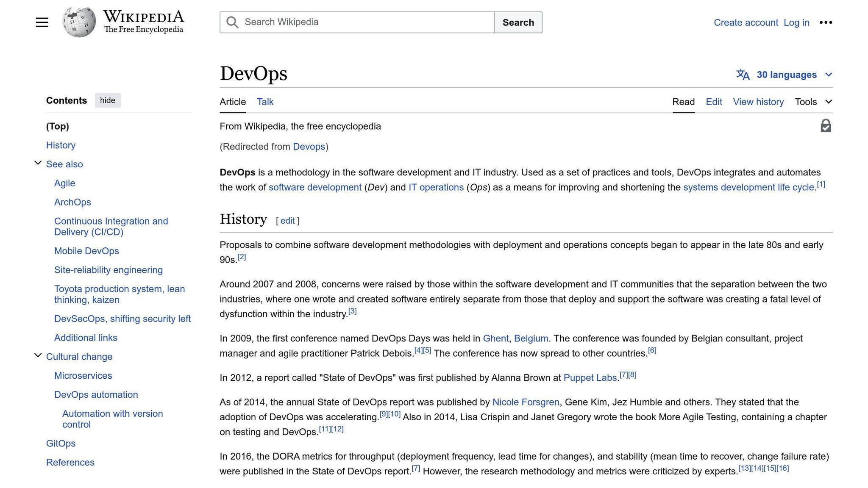Screen dimensions: 868x488
Task: Open the hamburger main menu
Action: pos(42,22)
